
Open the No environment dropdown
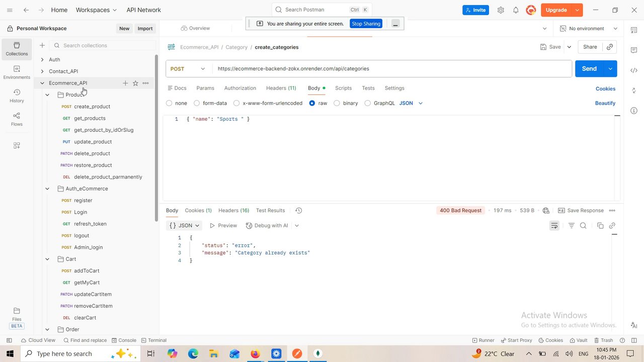click(x=589, y=29)
